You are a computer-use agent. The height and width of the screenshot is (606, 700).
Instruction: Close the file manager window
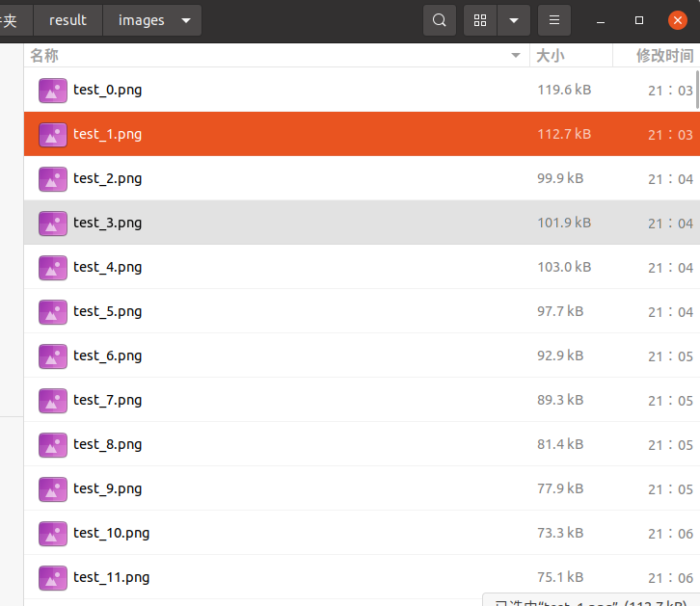pyautogui.click(x=678, y=20)
